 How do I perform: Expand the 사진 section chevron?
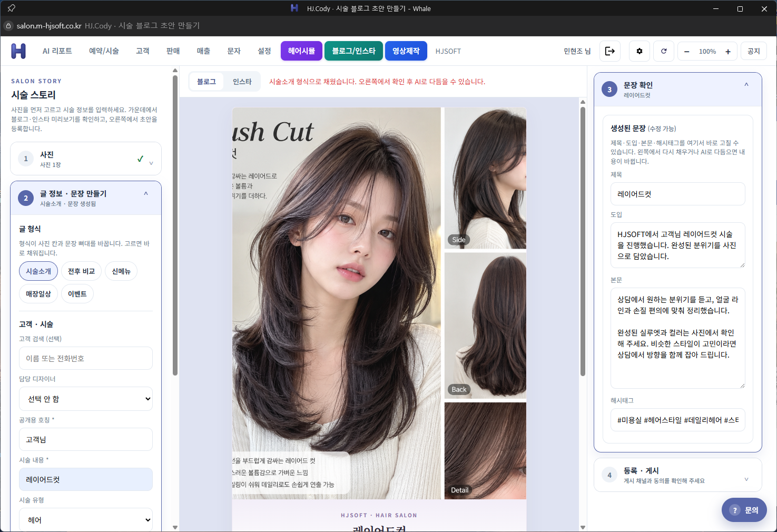coord(151,163)
